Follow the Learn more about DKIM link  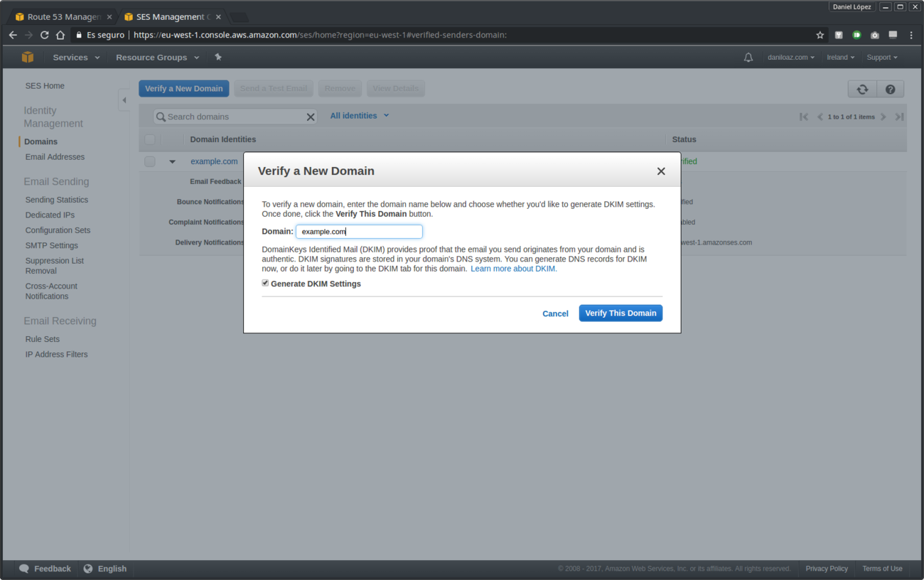[x=512, y=268]
